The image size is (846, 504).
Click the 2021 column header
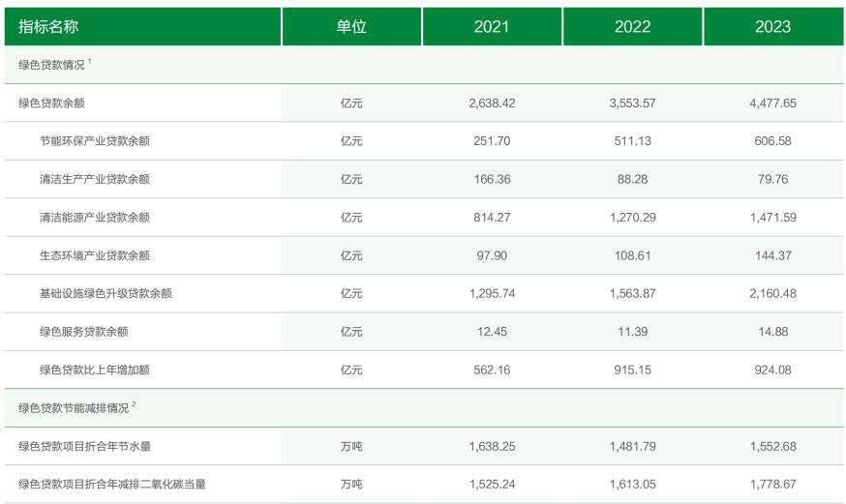pos(492,26)
